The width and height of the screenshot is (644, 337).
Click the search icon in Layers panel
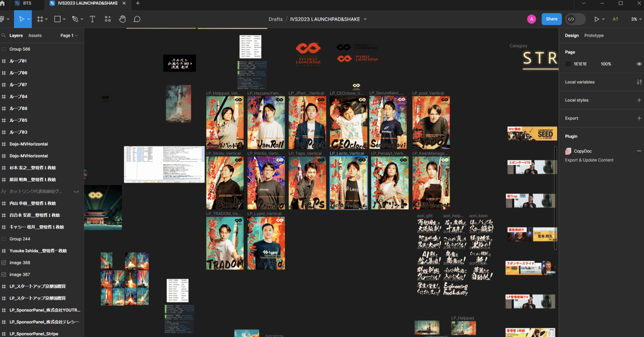point(3,35)
